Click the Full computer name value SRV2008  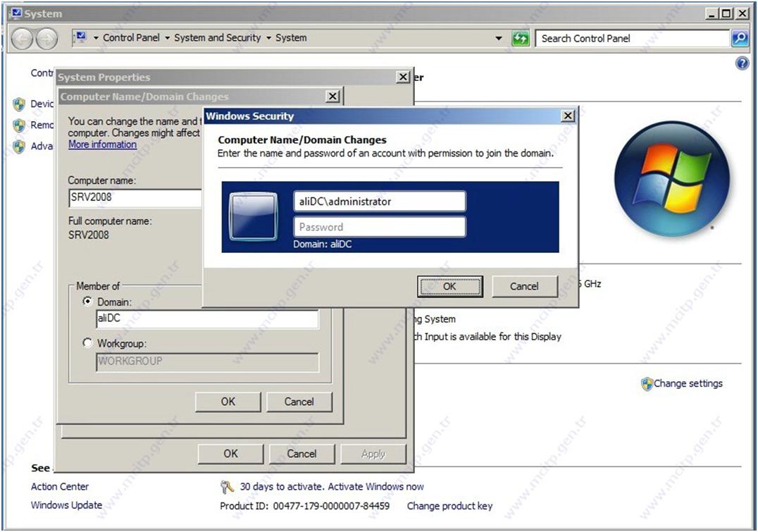89,235
